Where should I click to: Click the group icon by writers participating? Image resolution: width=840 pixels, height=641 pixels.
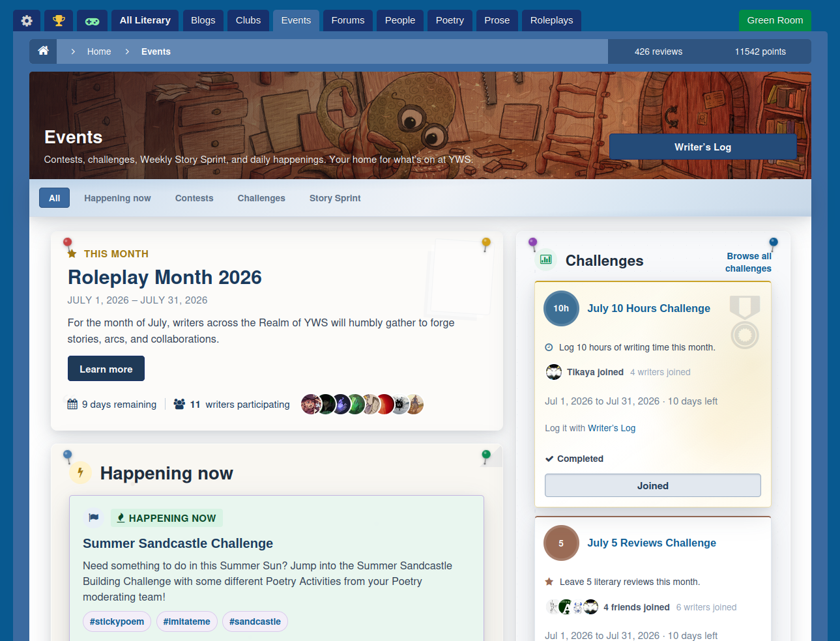click(179, 404)
